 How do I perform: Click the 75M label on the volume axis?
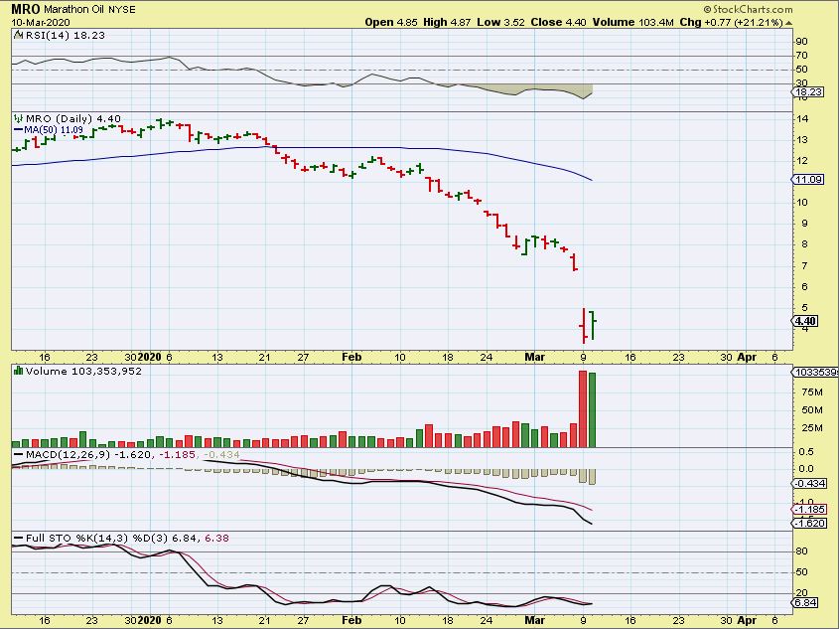(812, 393)
